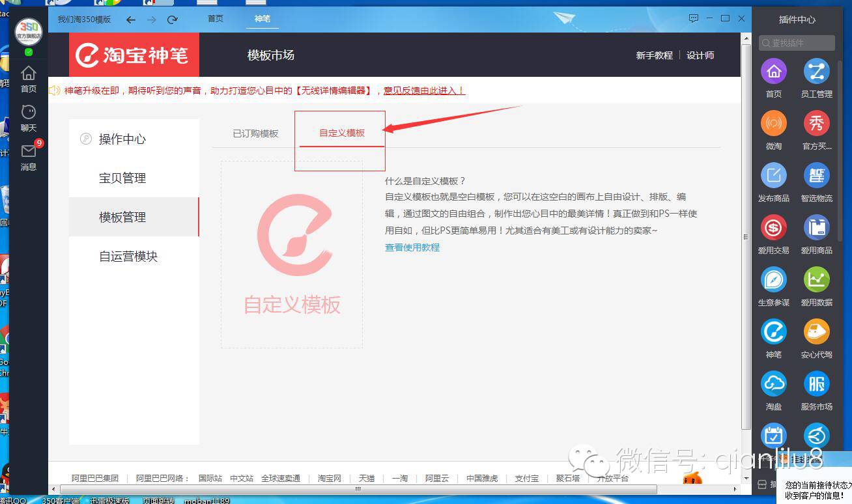The width and height of the screenshot is (852, 504).
Task: Launch the 神笔 plugin icon
Action: pos(774,331)
